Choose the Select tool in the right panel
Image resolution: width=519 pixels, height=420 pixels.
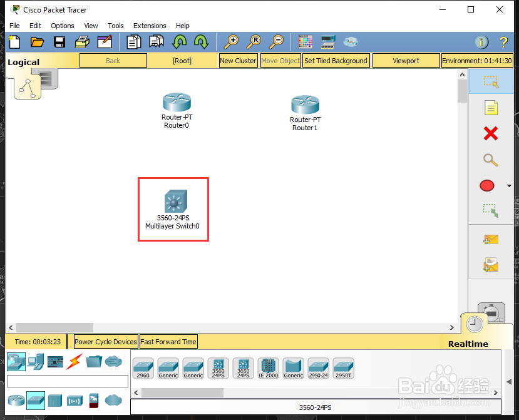491,82
